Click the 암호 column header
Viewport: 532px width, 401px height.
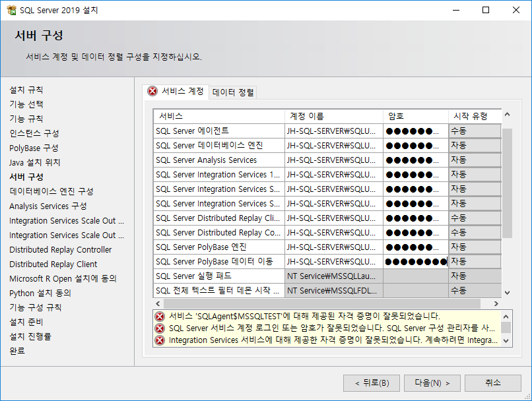[x=416, y=116]
